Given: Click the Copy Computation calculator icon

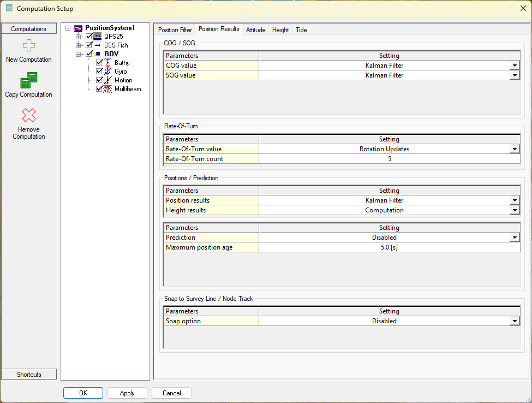Looking at the screenshot, I should 28,81.
